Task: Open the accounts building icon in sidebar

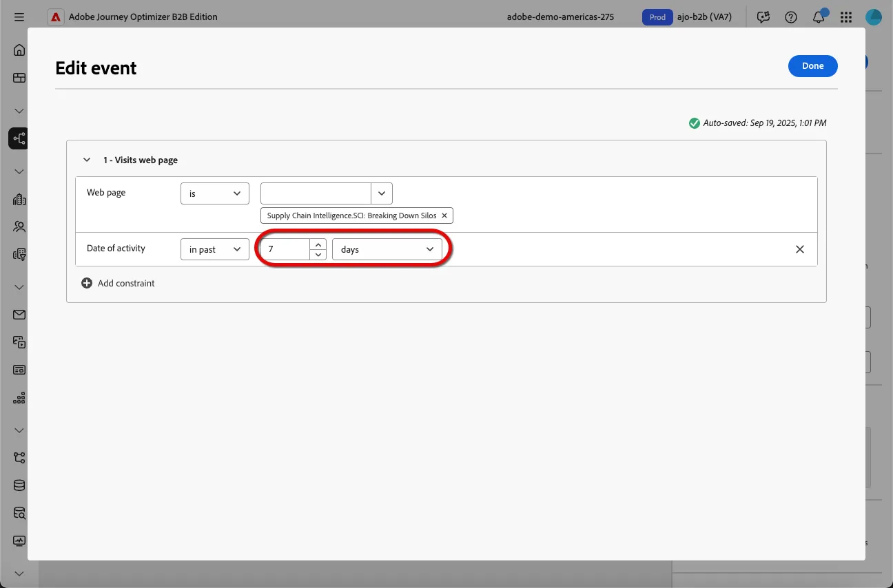Action: [x=19, y=200]
